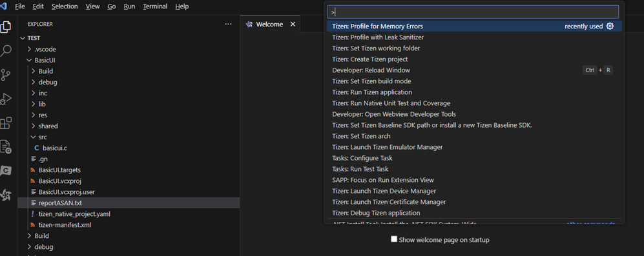Open the Source Control view

point(6,75)
